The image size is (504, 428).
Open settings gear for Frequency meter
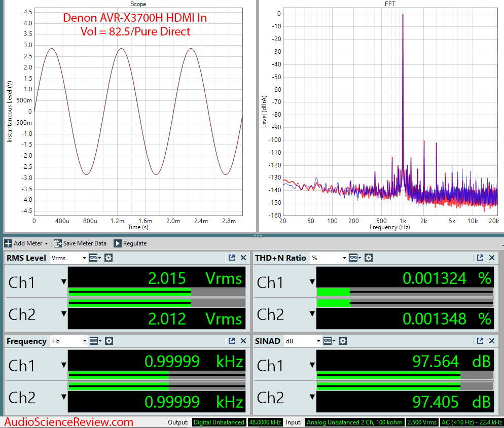point(109,341)
